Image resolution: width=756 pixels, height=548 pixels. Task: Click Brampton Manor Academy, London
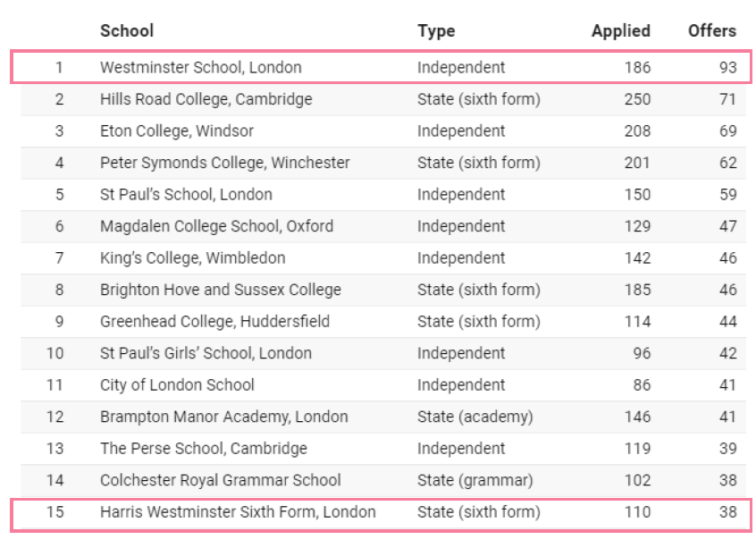pyautogui.click(x=222, y=417)
